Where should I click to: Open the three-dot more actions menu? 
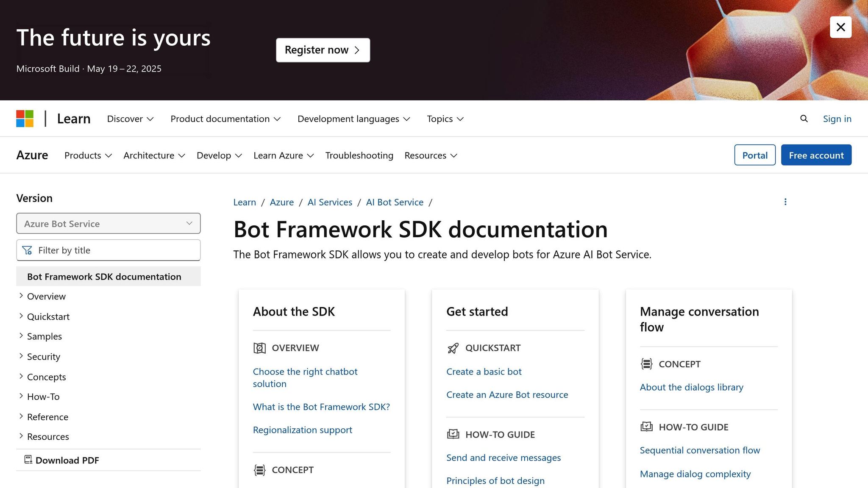tap(785, 202)
